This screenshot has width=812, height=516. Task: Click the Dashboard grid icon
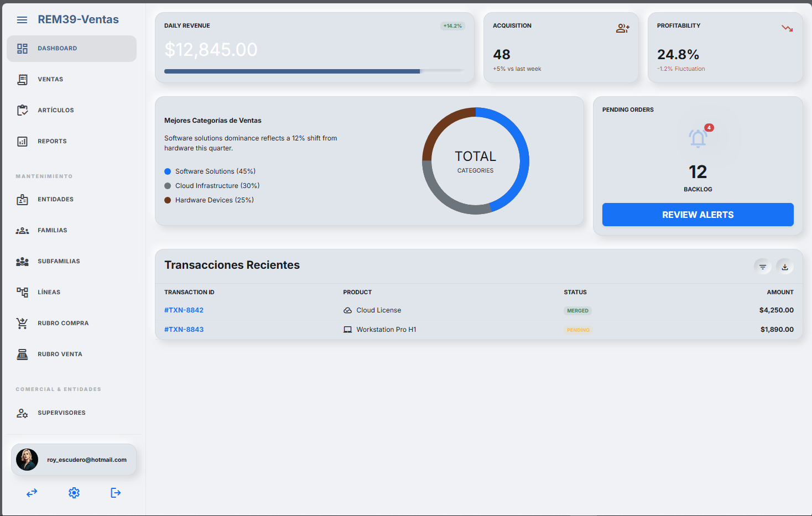(22, 49)
